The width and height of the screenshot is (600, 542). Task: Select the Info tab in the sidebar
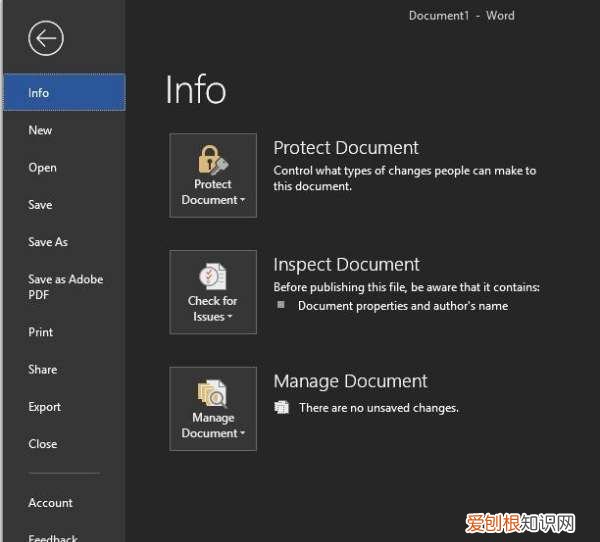39,93
